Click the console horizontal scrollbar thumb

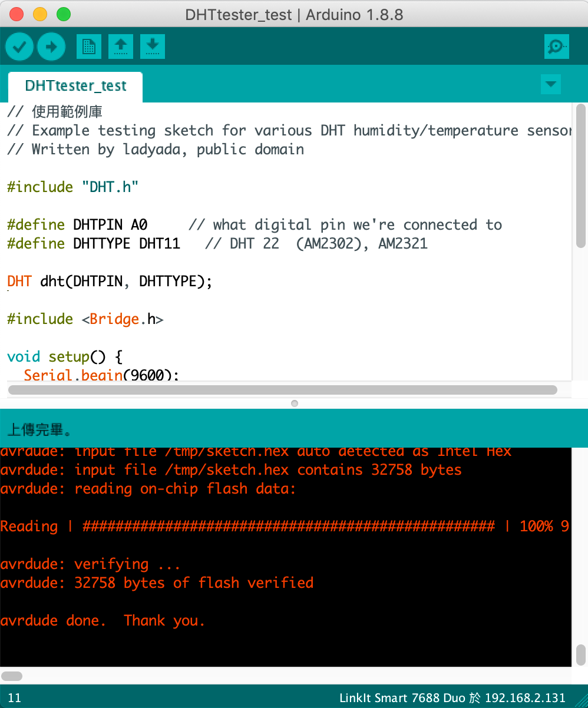click(12, 676)
